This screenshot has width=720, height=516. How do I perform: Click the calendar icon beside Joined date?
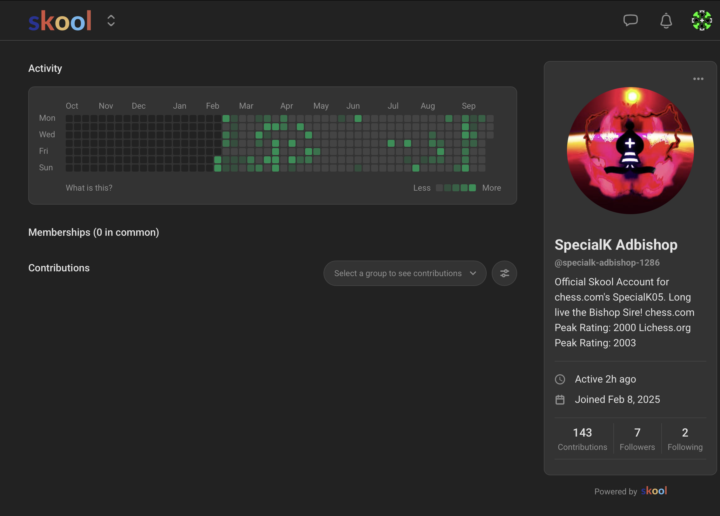560,400
